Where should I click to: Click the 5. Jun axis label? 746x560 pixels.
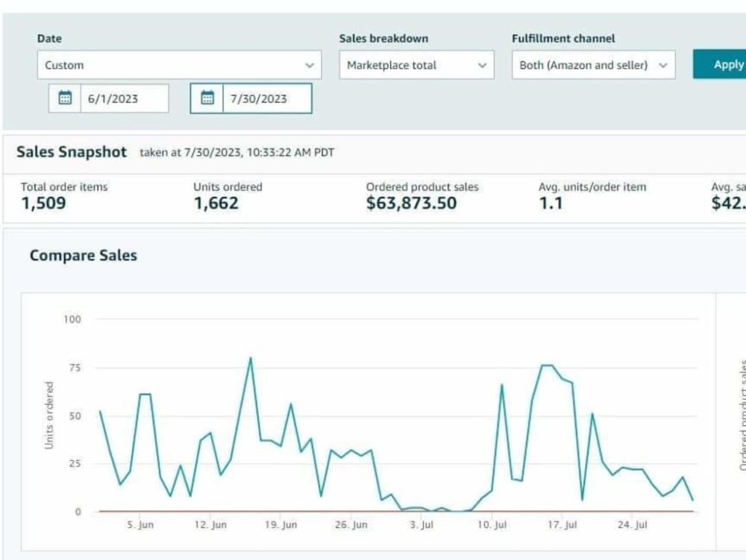(x=140, y=525)
